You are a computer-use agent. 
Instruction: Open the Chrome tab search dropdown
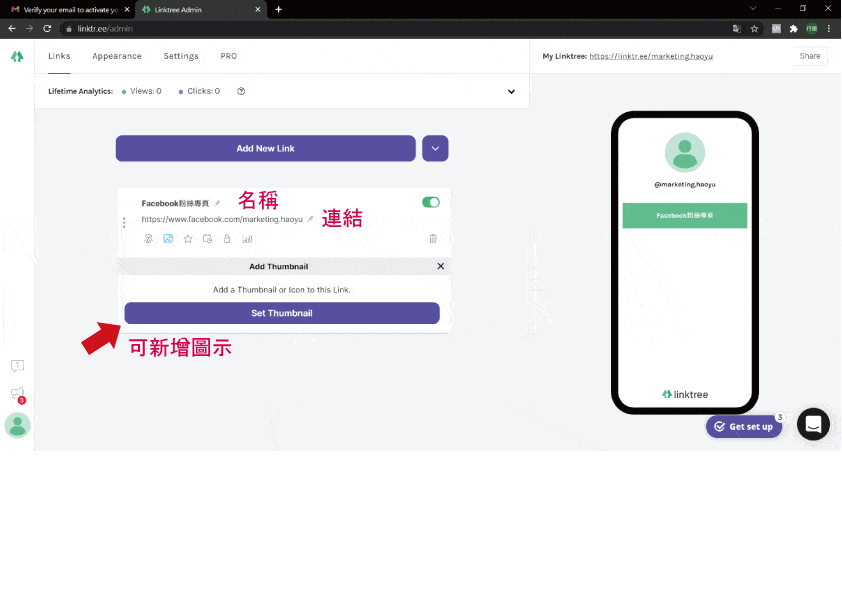753,9
